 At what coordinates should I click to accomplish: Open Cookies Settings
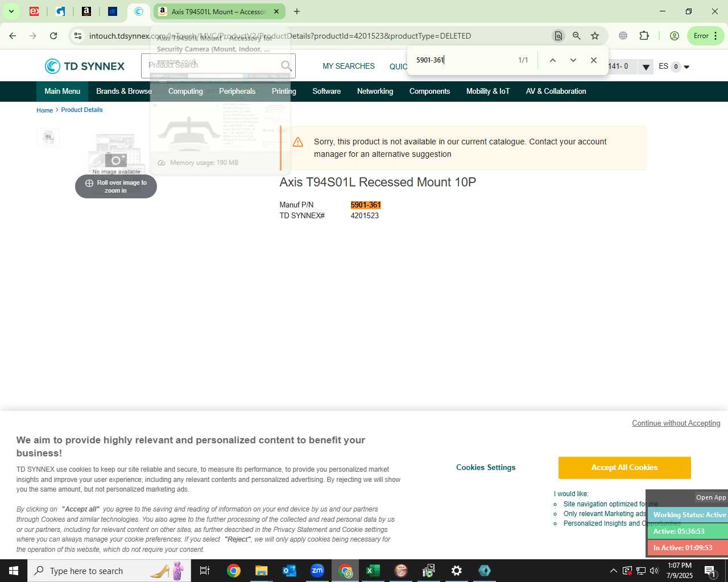pyautogui.click(x=486, y=468)
